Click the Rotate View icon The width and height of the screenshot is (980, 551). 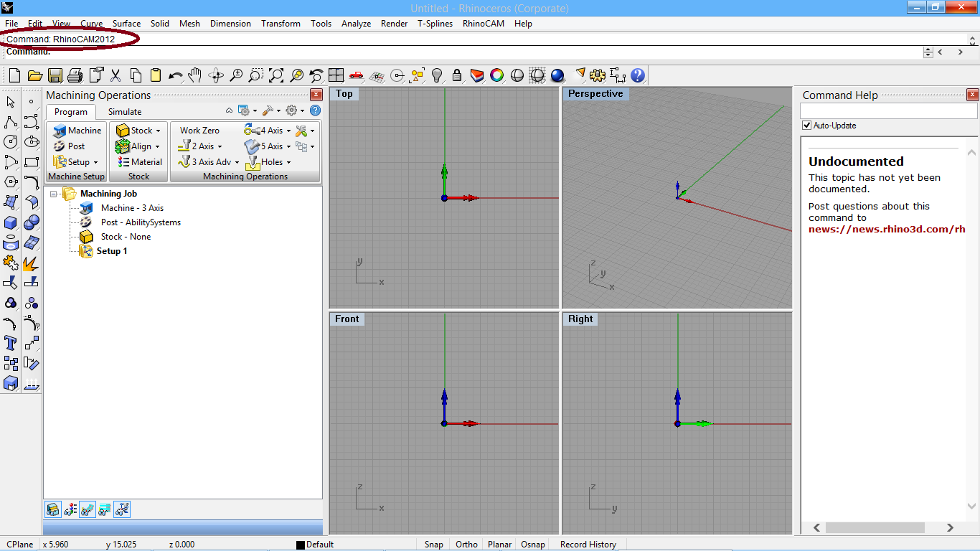[x=216, y=75]
